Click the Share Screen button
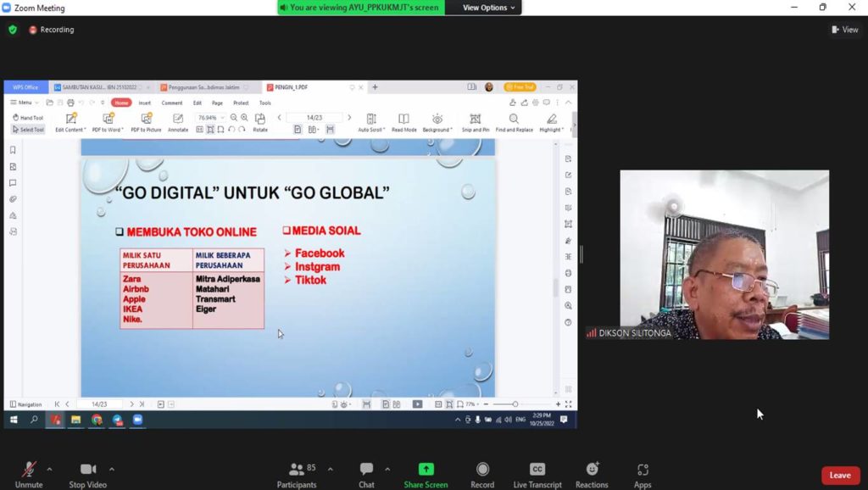 click(x=426, y=475)
